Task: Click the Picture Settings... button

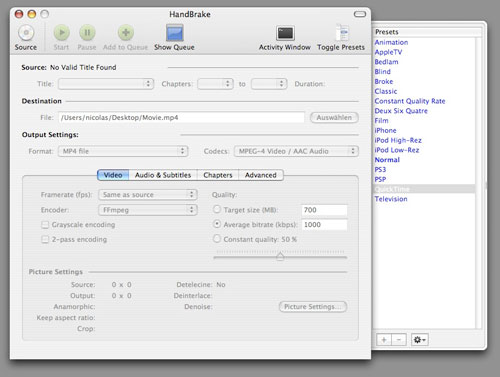Action: pos(313,307)
